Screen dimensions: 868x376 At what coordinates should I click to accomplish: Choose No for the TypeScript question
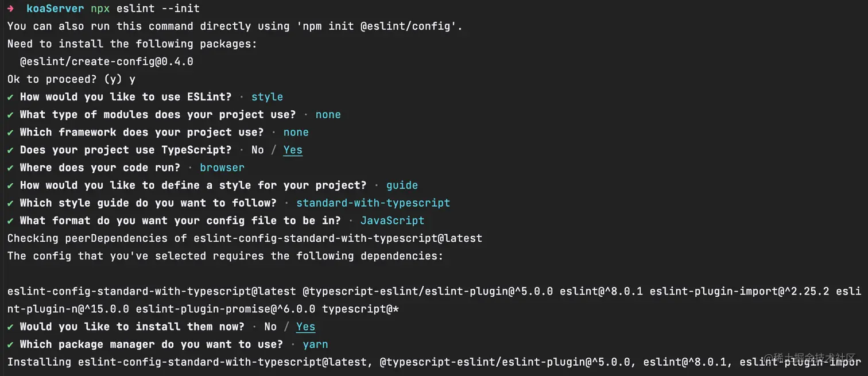pyautogui.click(x=257, y=150)
